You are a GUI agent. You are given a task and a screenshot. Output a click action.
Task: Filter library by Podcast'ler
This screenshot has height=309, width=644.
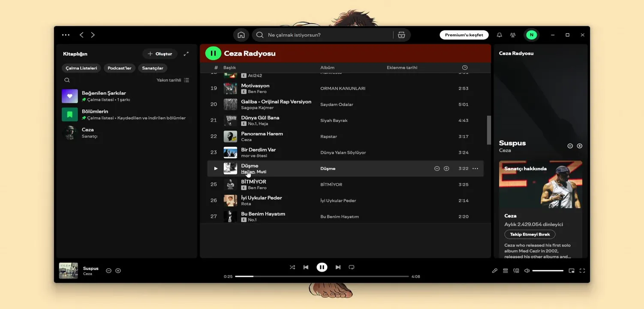pyautogui.click(x=119, y=68)
